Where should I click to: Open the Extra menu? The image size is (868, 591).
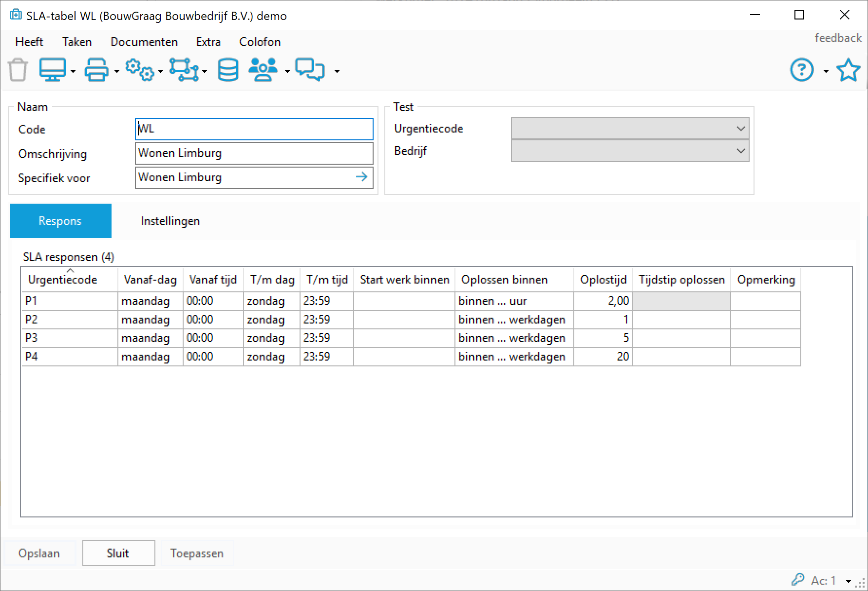point(208,42)
